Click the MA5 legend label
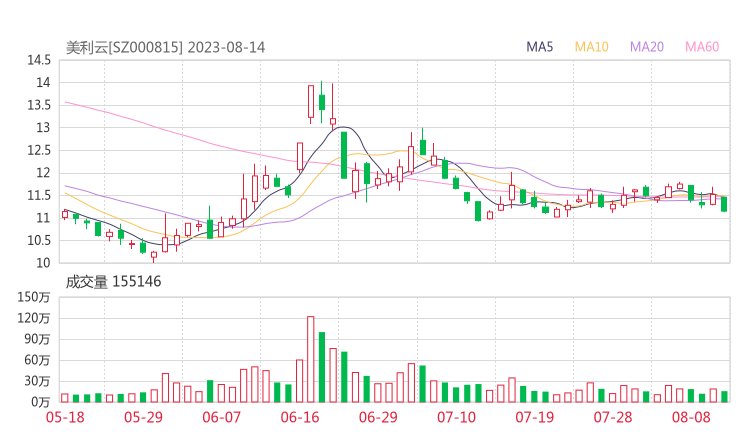 (x=539, y=47)
